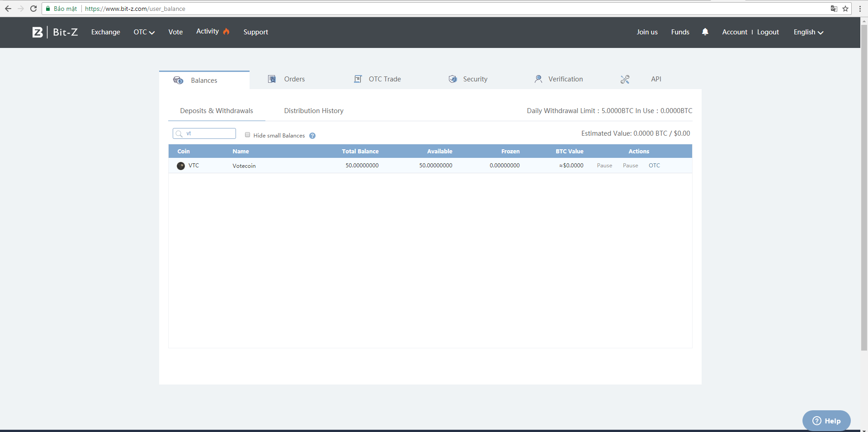Open the English language dropdown
This screenshot has width=868, height=432.
[x=808, y=32]
